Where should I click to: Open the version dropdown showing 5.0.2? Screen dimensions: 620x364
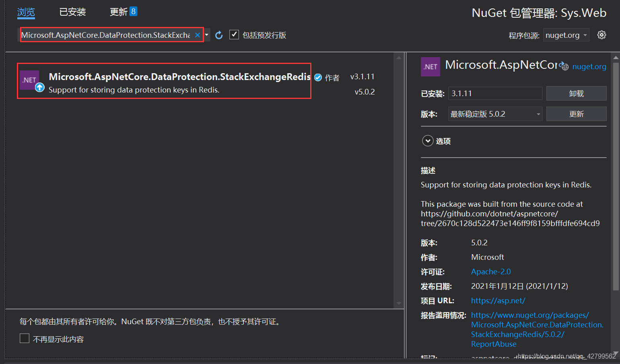tap(495, 114)
